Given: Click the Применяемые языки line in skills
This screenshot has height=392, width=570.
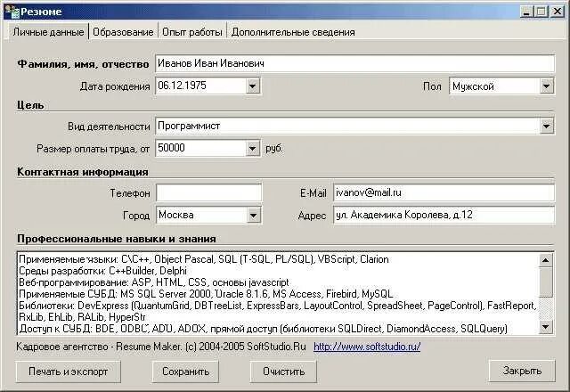Looking at the screenshot, I should [x=204, y=259].
